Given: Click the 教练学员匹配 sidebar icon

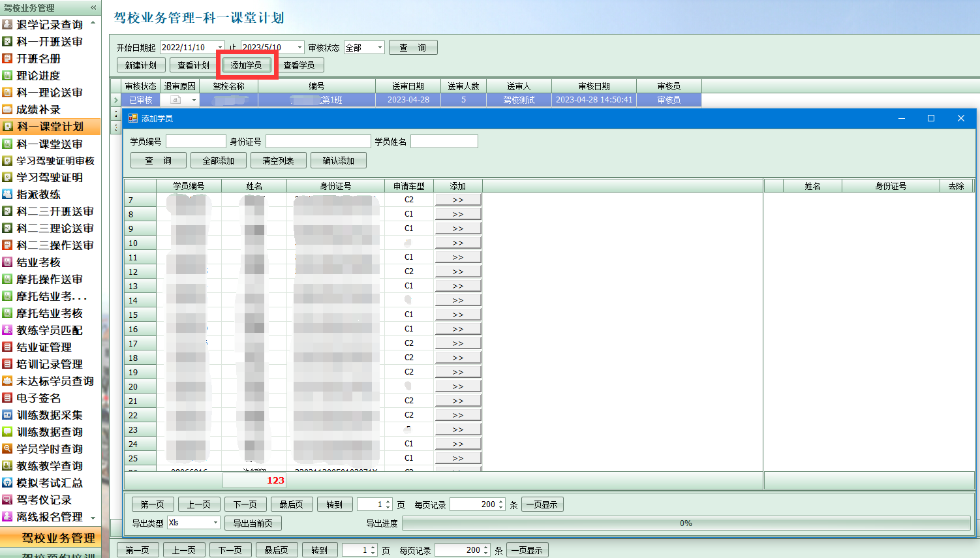Looking at the screenshot, I should point(8,330).
